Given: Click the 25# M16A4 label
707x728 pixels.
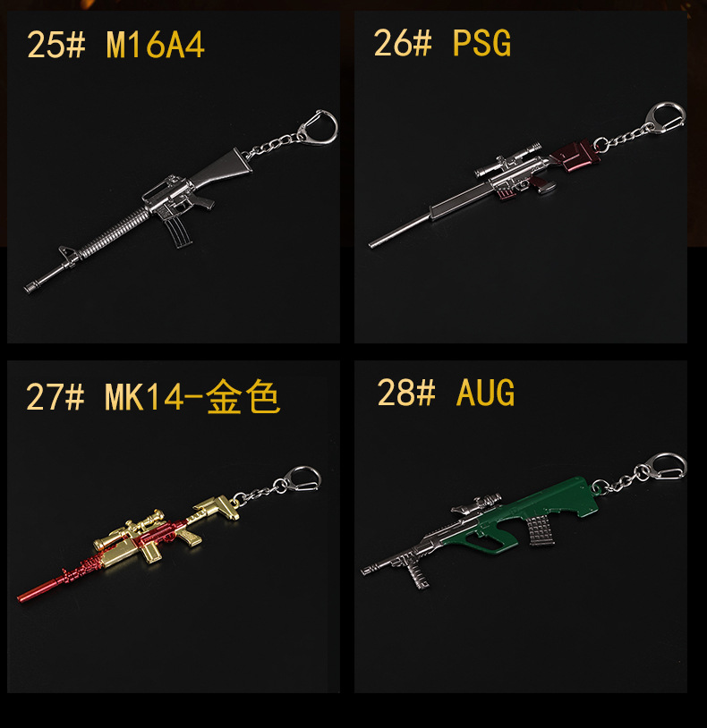Looking at the screenshot, I should (x=115, y=45).
